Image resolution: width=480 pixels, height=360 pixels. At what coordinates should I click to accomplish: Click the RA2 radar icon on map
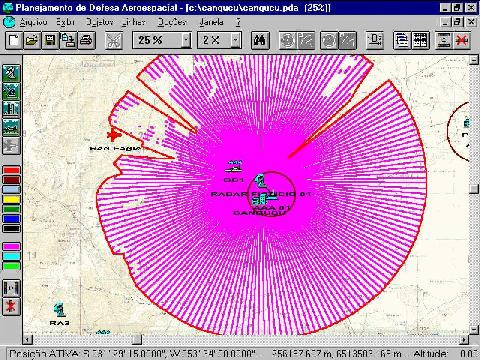(x=60, y=309)
